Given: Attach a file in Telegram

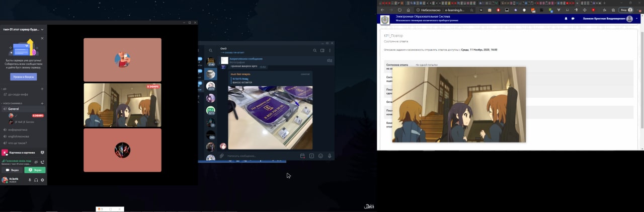Looking at the screenshot, I should [x=222, y=156].
